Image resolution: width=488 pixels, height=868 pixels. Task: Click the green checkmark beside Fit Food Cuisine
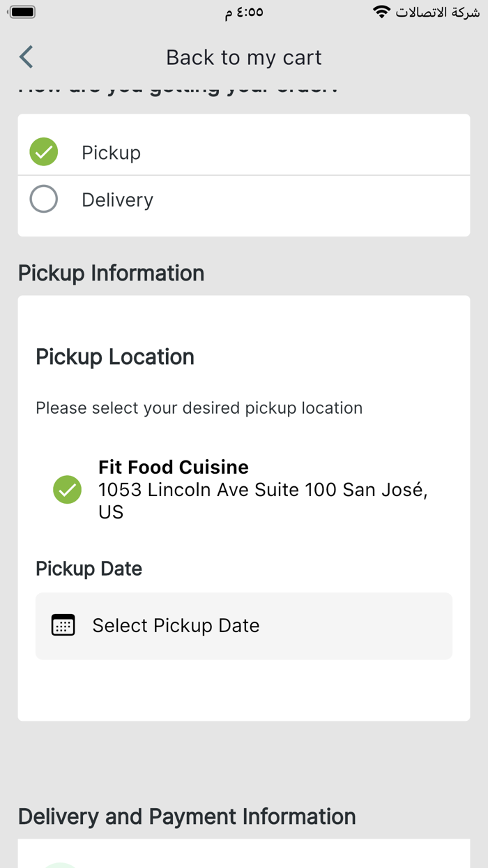tap(68, 490)
